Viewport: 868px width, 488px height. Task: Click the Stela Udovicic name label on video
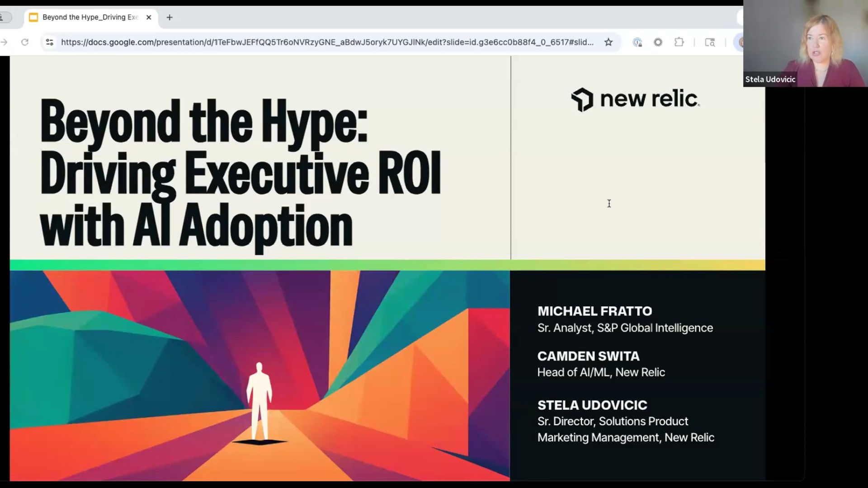(x=770, y=79)
